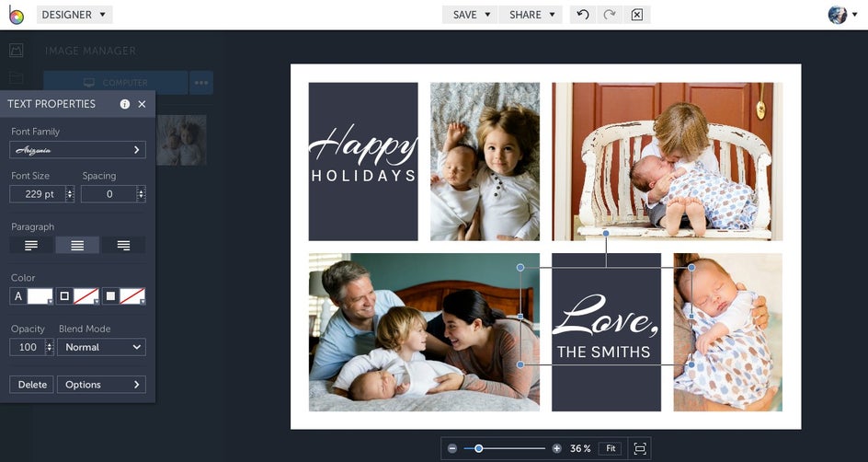This screenshot has width=868, height=462.
Task: Click the rotation handle above text box
Action: pyautogui.click(x=606, y=233)
